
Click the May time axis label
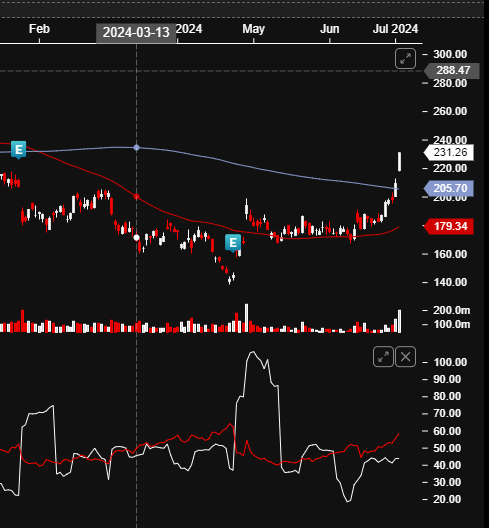coord(254,29)
